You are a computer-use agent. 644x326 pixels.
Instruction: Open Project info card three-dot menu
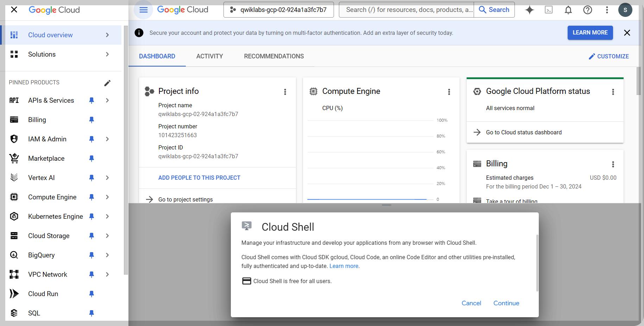(285, 92)
